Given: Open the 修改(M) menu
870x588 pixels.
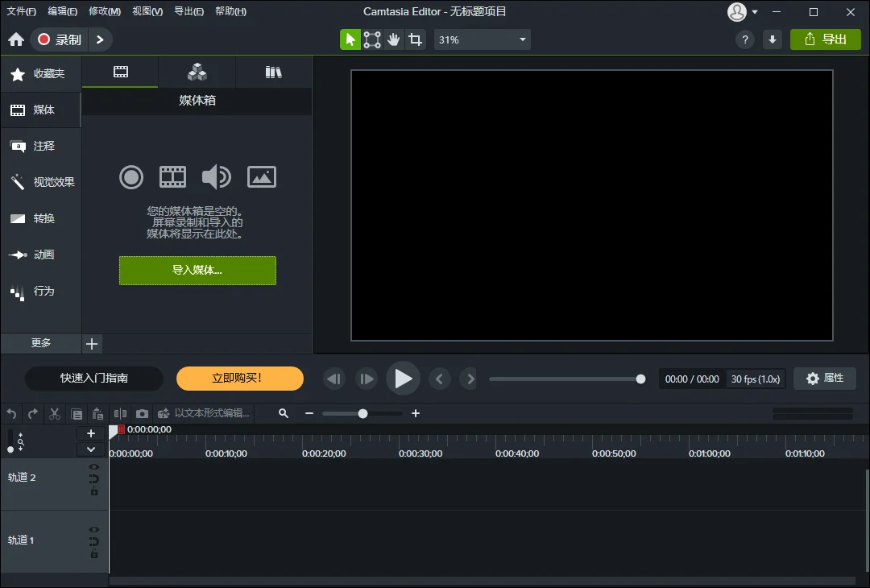Looking at the screenshot, I should point(104,11).
